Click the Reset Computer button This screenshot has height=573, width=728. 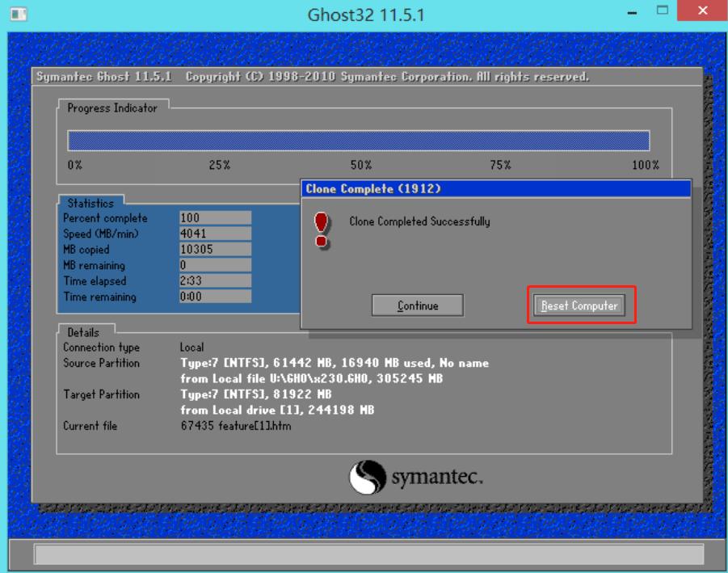pyautogui.click(x=579, y=305)
